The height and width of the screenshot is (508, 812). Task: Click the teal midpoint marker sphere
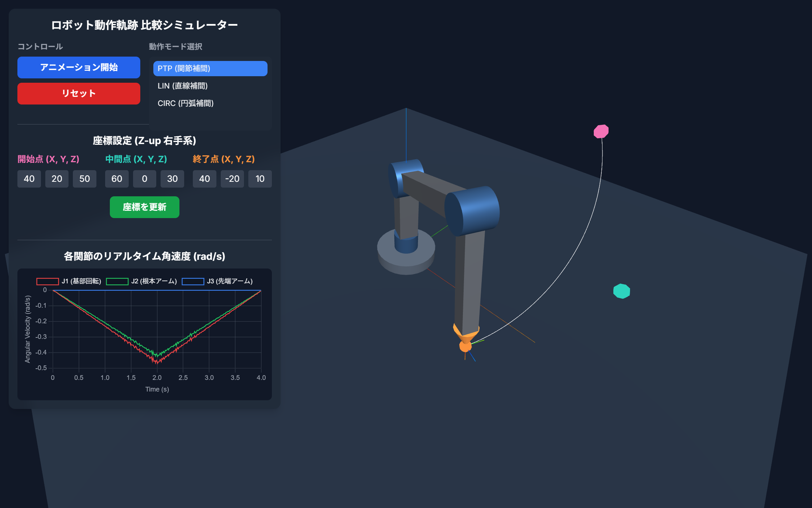point(622,291)
